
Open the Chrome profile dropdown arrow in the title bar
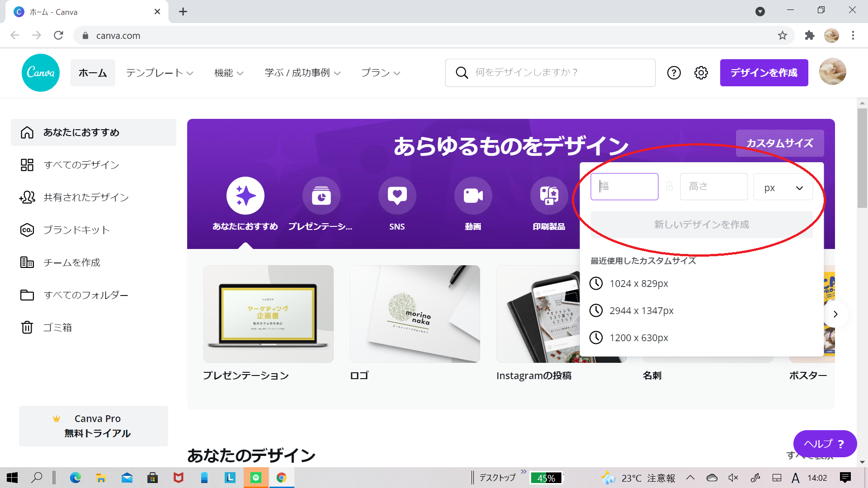pyautogui.click(x=760, y=12)
